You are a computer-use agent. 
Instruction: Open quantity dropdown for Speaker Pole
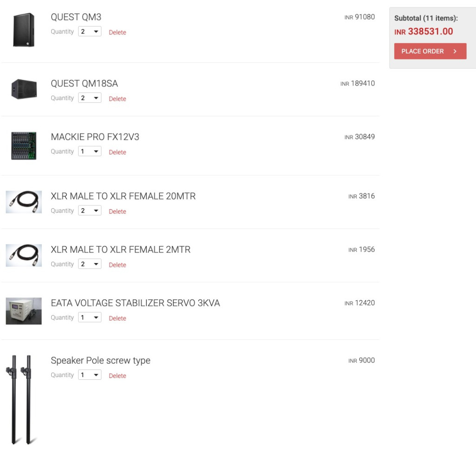pyautogui.click(x=90, y=375)
